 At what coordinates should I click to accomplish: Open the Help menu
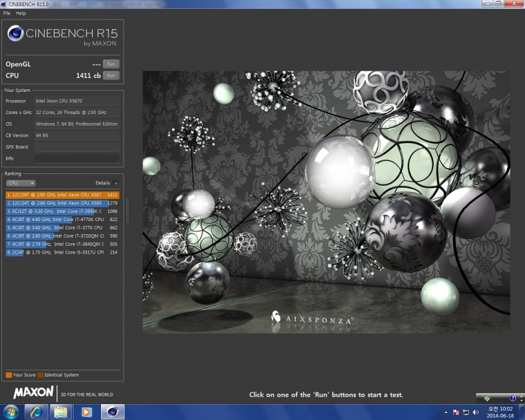tap(21, 13)
